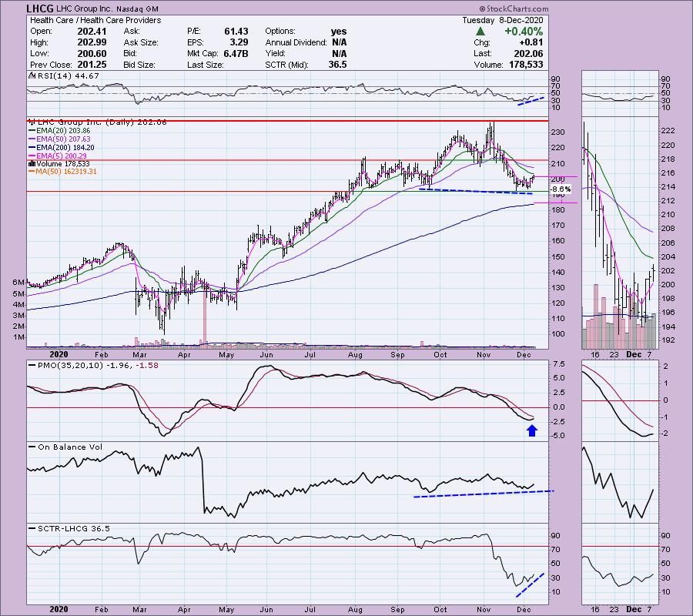Click the Prev Close value 201.25
693x616 pixels.
92,65
